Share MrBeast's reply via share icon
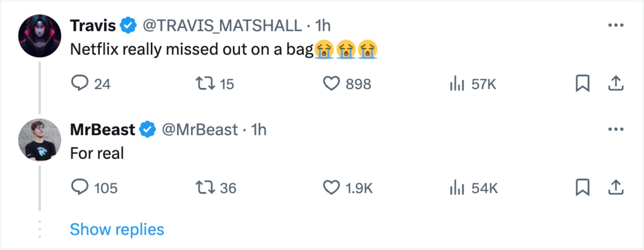The width and height of the screenshot is (644, 250). (x=615, y=188)
